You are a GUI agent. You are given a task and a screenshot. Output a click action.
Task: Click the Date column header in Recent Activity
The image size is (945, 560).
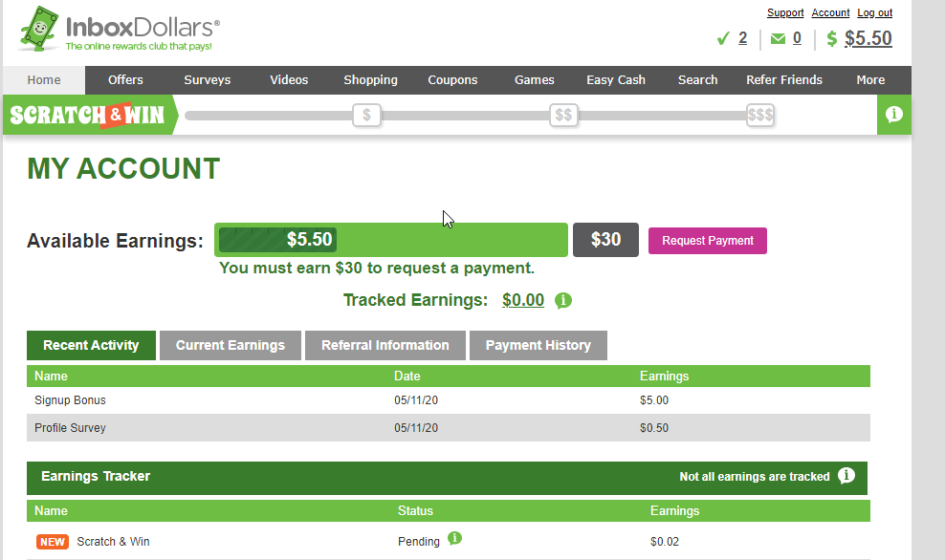[x=407, y=376]
